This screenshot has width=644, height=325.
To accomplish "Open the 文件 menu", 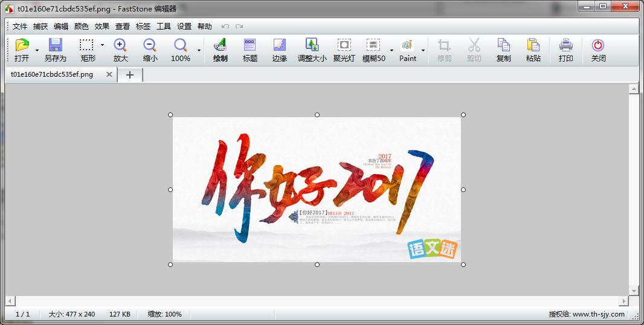I will (x=20, y=27).
